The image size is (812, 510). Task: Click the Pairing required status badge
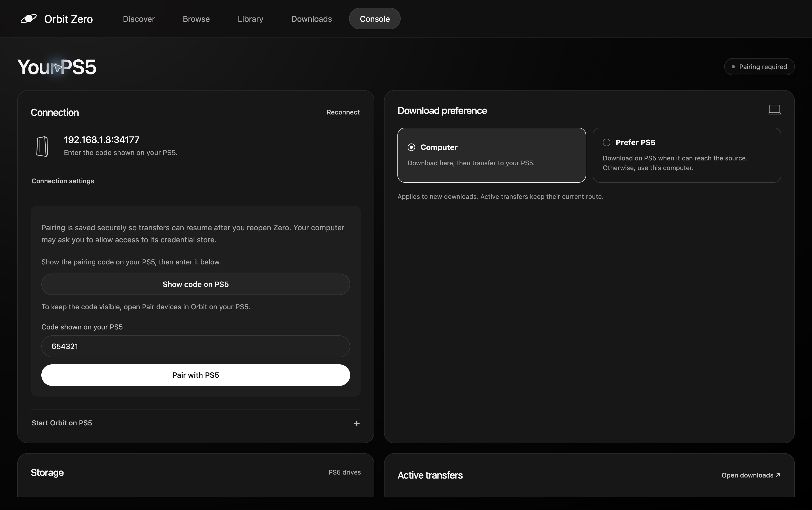pos(759,67)
